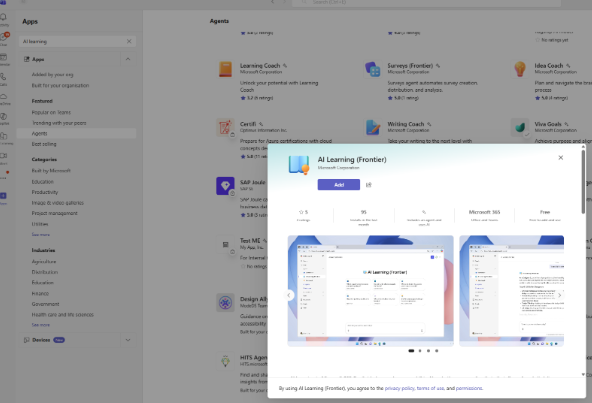Close the AI Learning (Frontier) dialog
Screen dimensions: 592x403
click(561, 157)
